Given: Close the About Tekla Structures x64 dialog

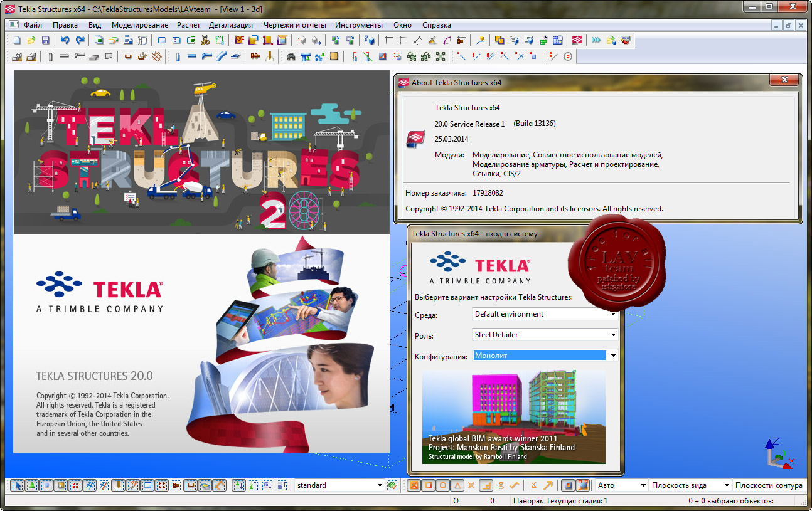Looking at the screenshot, I should (784, 80).
